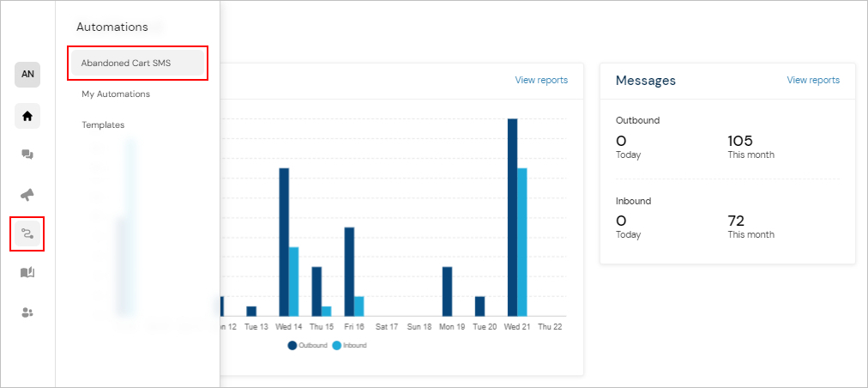Click the Outbound bar for Mon 19
The width and height of the screenshot is (868, 388).
[x=447, y=292]
